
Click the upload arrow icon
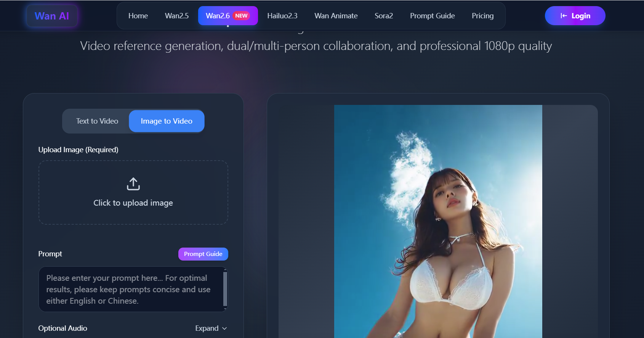[133, 184]
